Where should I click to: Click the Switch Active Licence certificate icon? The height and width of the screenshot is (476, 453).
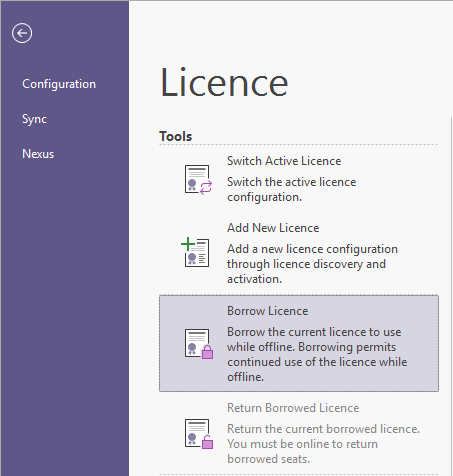198,180
